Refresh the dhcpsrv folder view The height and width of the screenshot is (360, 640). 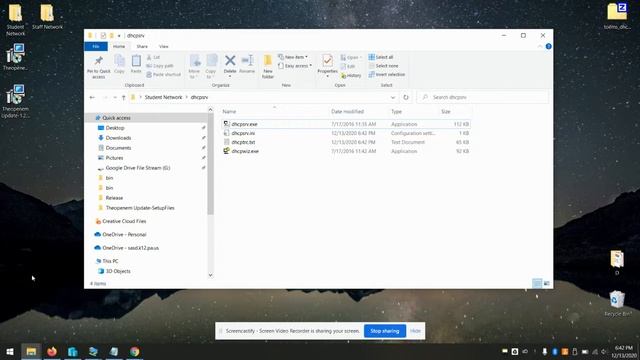click(406, 98)
